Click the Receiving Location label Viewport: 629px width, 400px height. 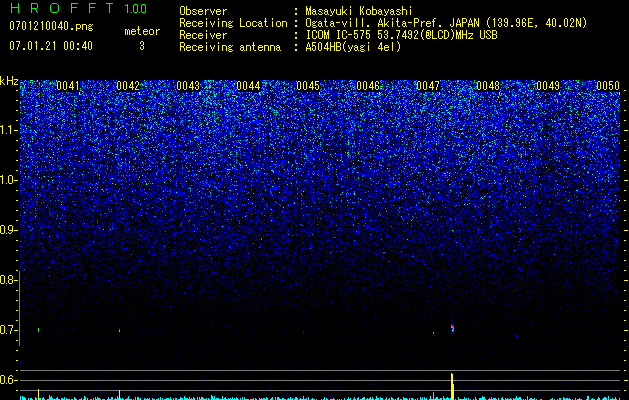[x=233, y=23]
